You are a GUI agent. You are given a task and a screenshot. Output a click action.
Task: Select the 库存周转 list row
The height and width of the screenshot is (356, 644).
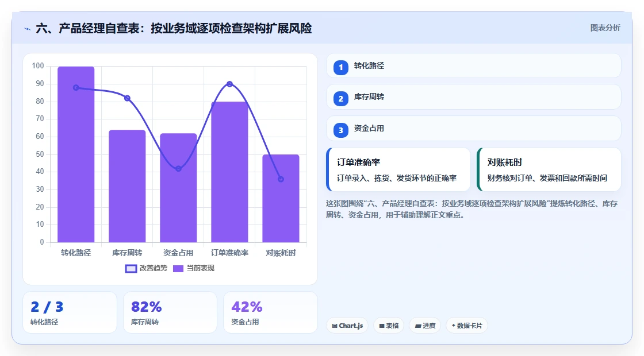point(474,97)
